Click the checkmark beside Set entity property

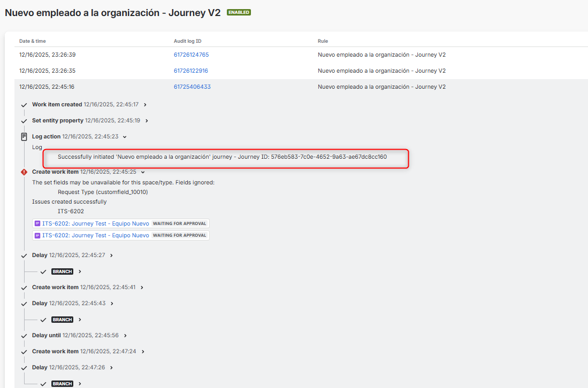[24, 121]
